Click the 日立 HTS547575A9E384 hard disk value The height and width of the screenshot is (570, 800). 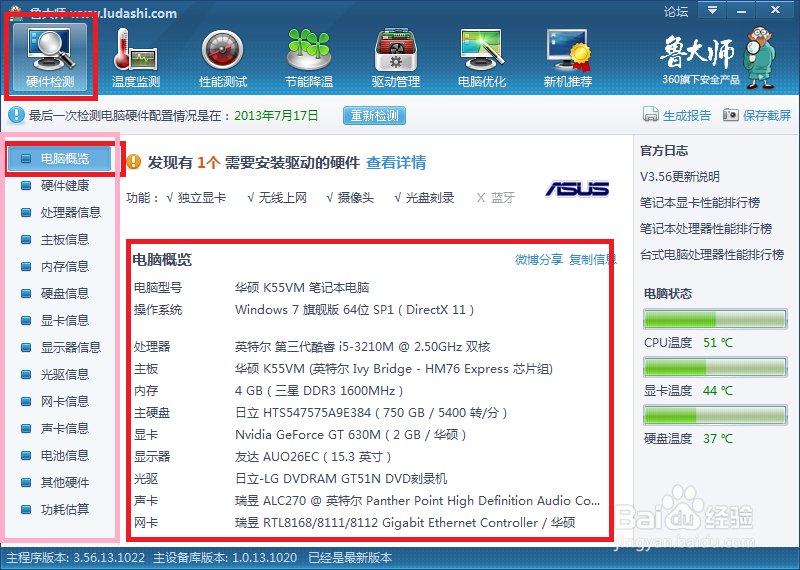tap(371, 413)
